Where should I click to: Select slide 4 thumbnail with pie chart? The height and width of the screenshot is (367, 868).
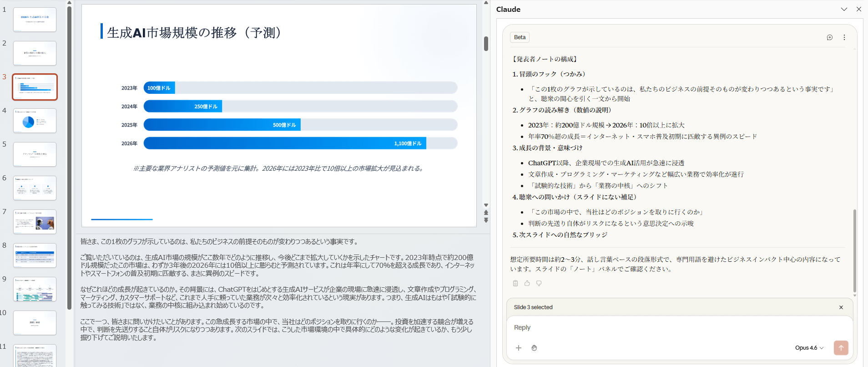pyautogui.click(x=35, y=121)
